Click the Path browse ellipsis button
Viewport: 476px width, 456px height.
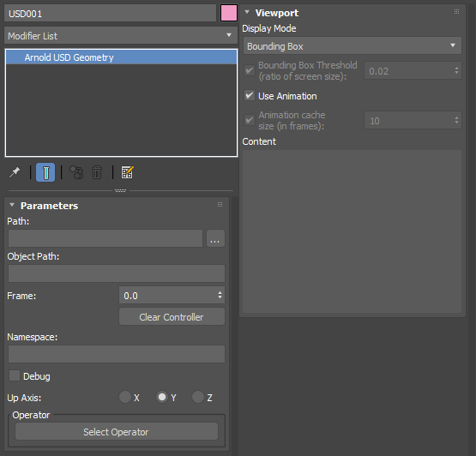coord(215,238)
